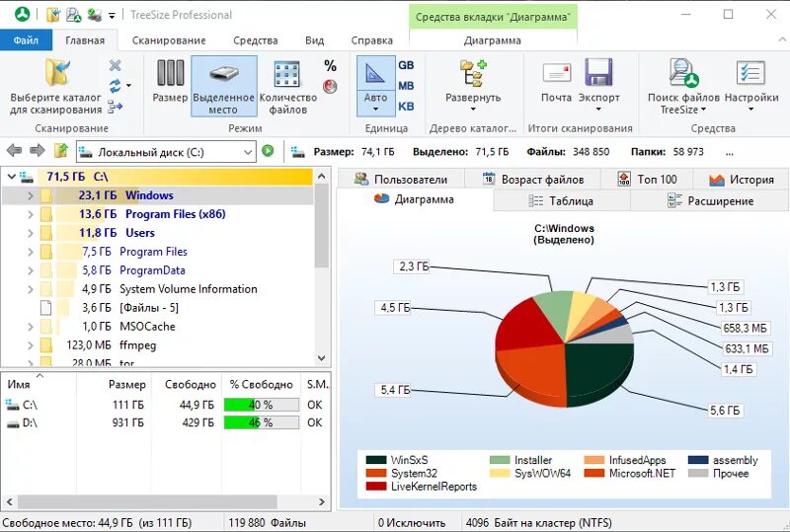Viewport: 790px width, 532px height.
Task: Click the back navigation arrow
Action: tap(14, 150)
